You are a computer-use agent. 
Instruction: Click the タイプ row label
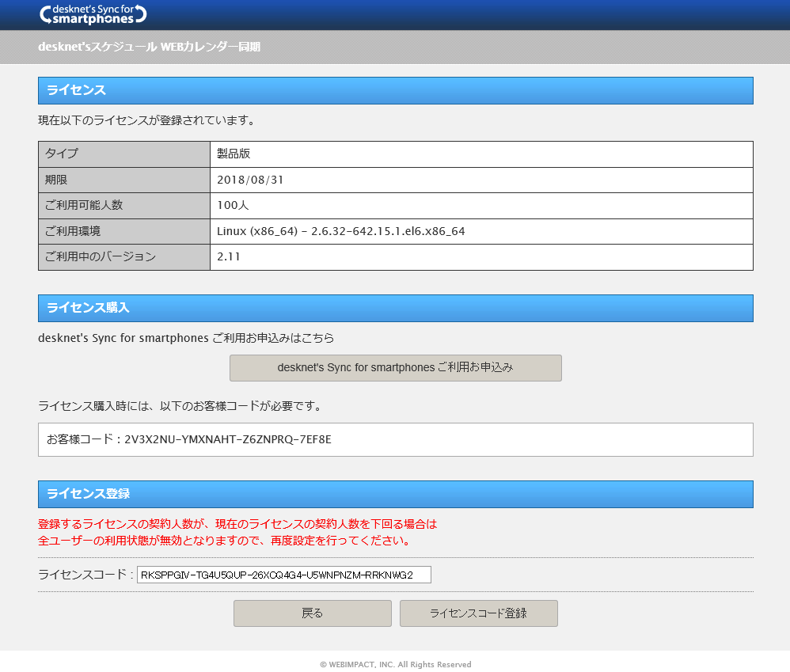click(124, 154)
